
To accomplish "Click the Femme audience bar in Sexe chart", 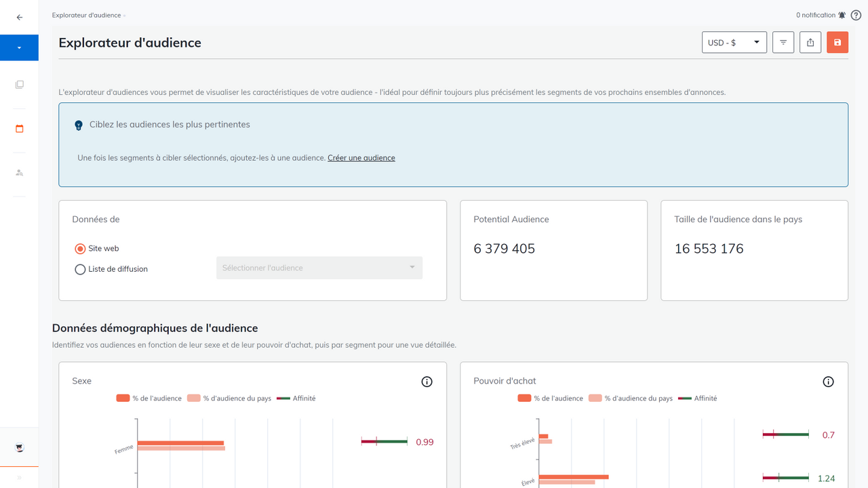I will pyautogui.click(x=180, y=443).
